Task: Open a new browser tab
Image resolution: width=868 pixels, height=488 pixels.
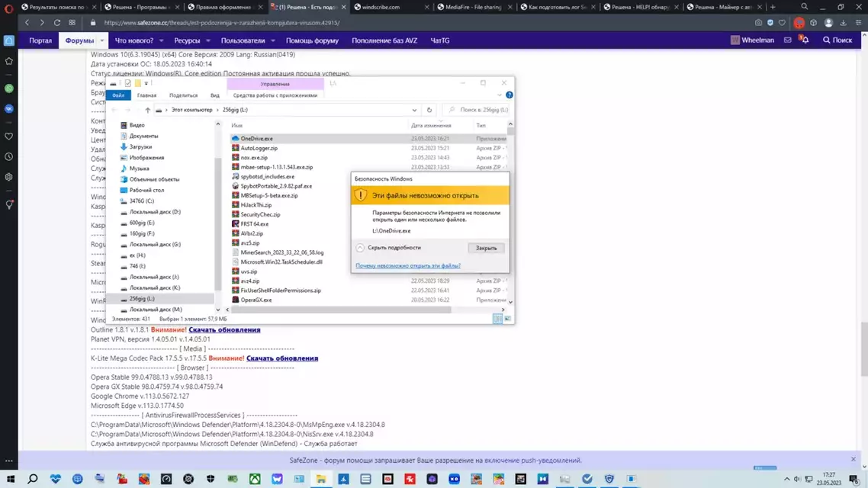Action: click(773, 7)
